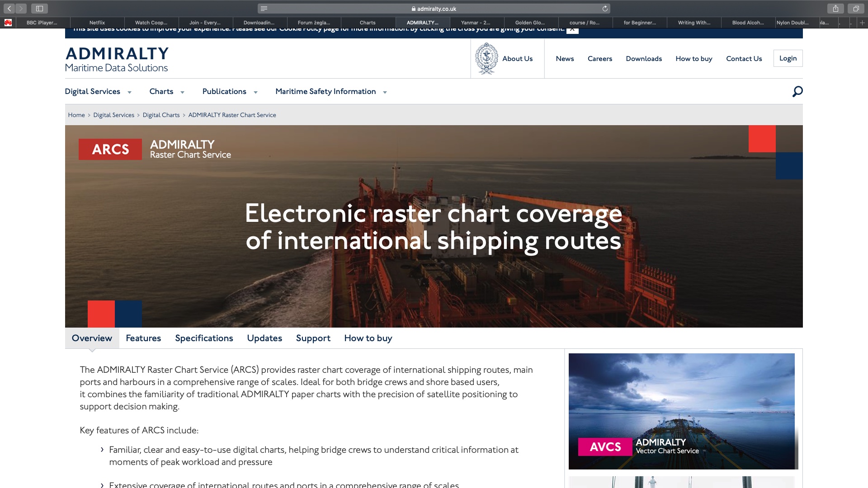Viewport: 868px width, 488px height.
Task: Click the Login button
Action: 788,58
